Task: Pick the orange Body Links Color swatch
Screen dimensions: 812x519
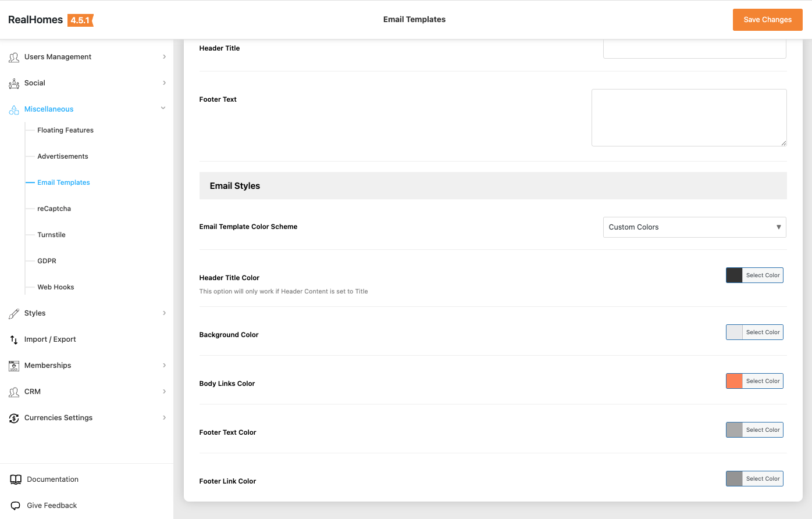Action: tap(735, 381)
